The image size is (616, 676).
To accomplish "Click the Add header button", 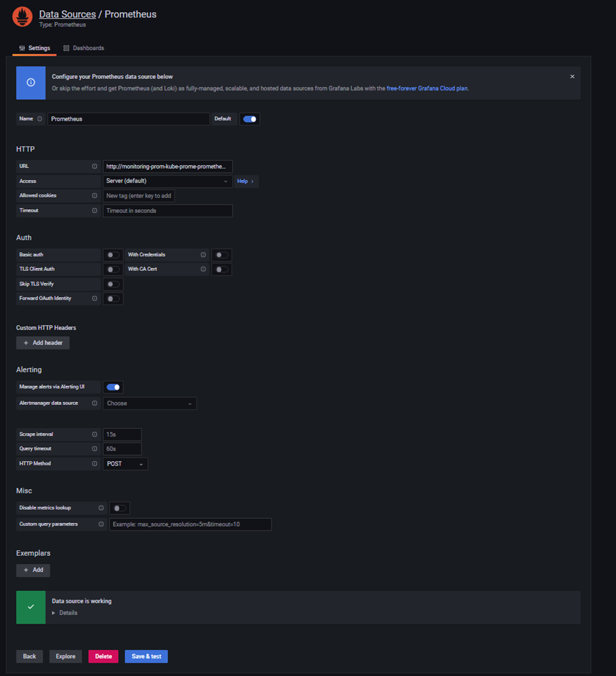I will pos(43,343).
